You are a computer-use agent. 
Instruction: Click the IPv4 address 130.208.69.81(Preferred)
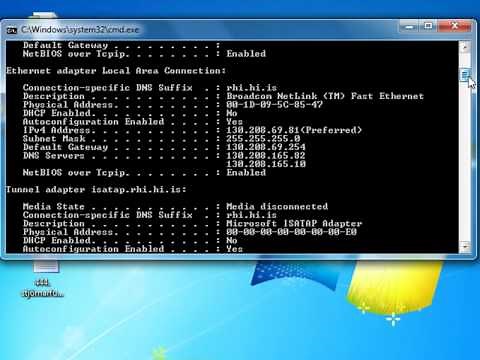pos(294,130)
